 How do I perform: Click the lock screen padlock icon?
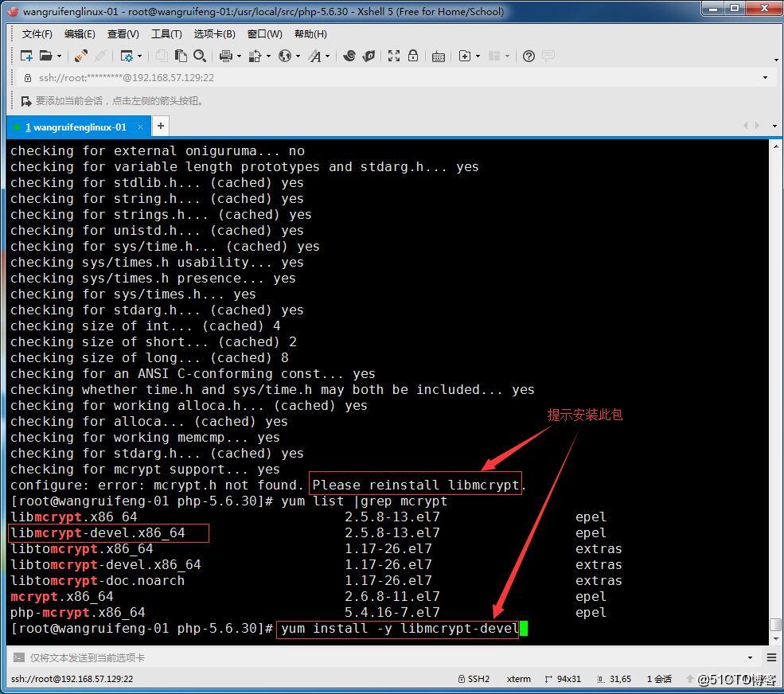click(x=413, y=56)
